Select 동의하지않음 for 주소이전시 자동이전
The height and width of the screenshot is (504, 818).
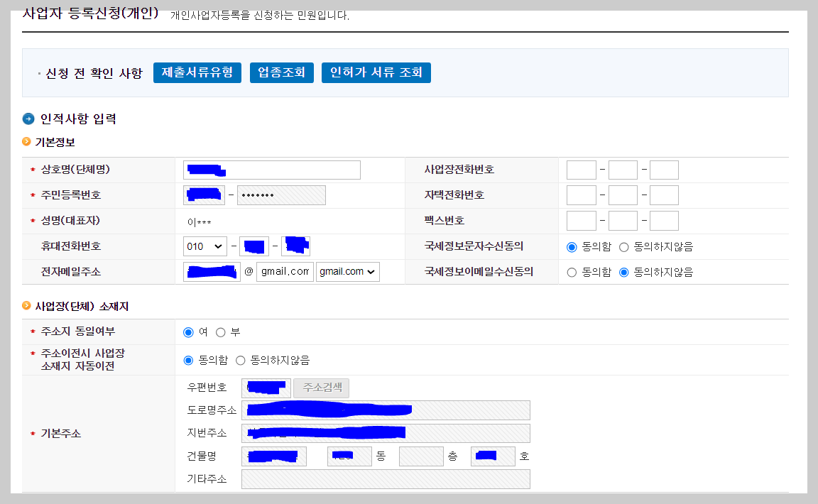(x=241, y=360)
